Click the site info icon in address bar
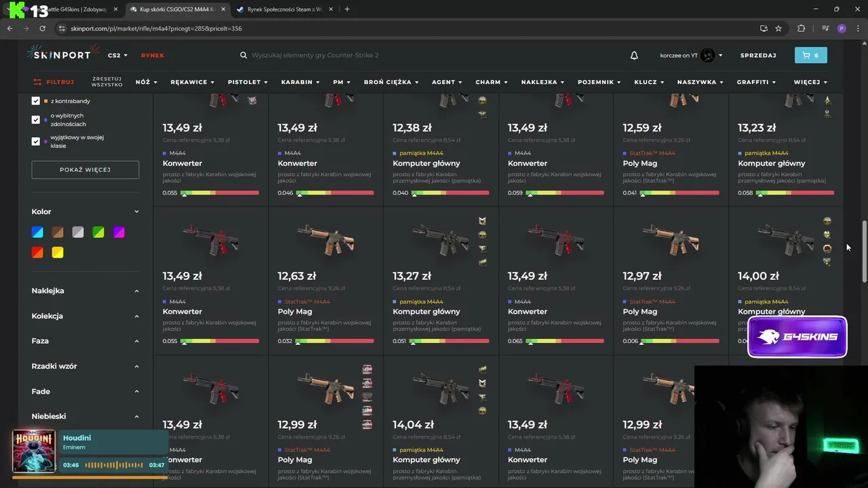Screen dimensions: 868x488 coord(62,28)
